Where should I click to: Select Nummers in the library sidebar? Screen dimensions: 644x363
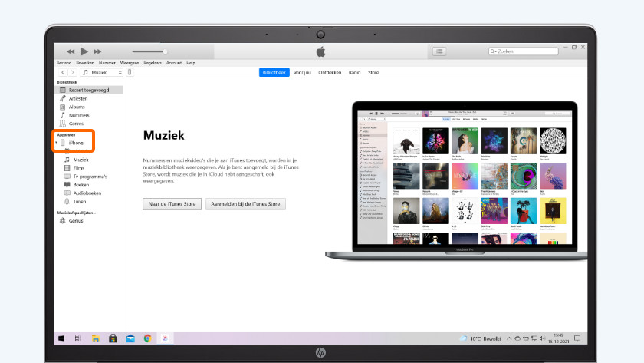coord(79,115)
